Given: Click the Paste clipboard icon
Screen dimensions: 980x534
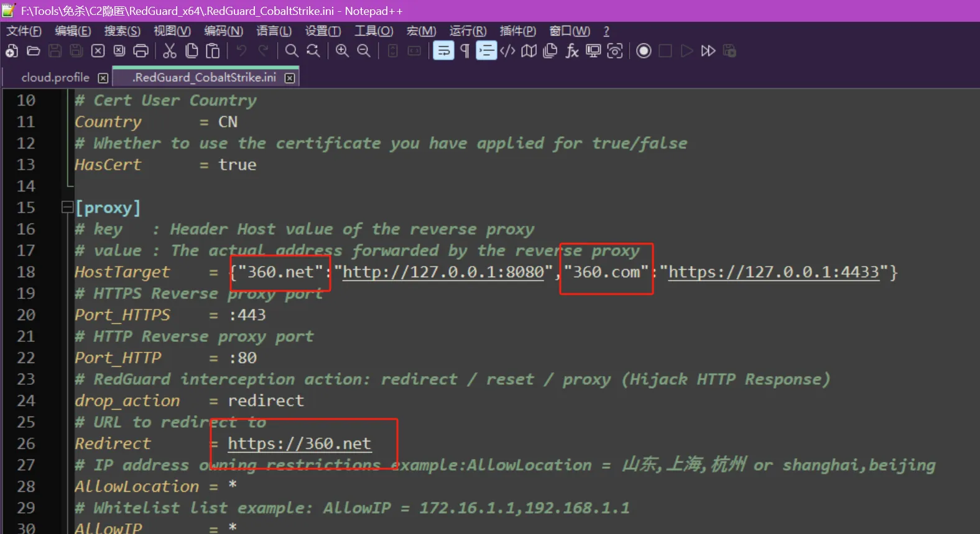Looking at the screenshot, I should pos(213,51).
